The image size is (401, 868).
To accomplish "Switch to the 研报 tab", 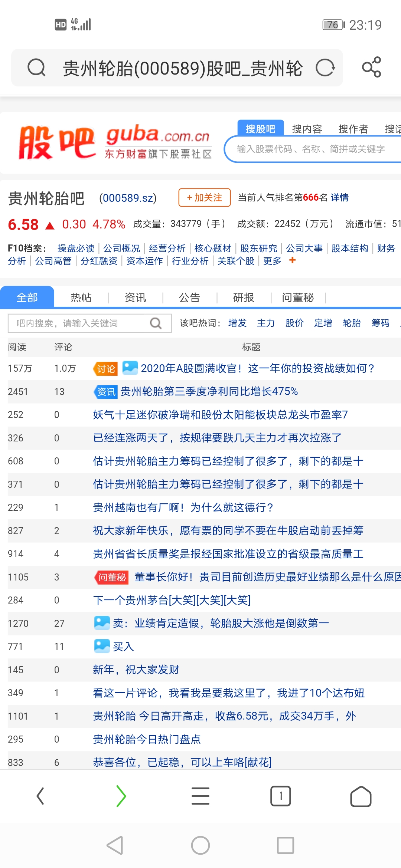I will pyautogui.click(x=244, y=297).
